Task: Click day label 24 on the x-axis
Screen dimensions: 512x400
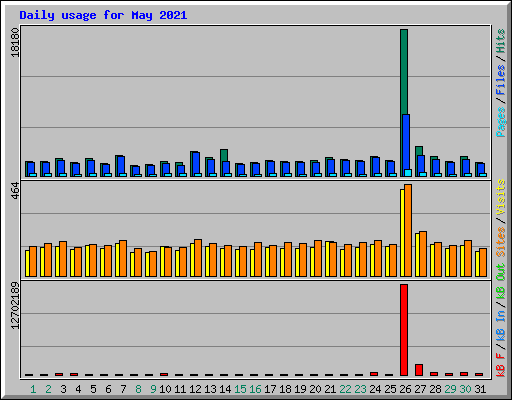Action: coord(375,389)
